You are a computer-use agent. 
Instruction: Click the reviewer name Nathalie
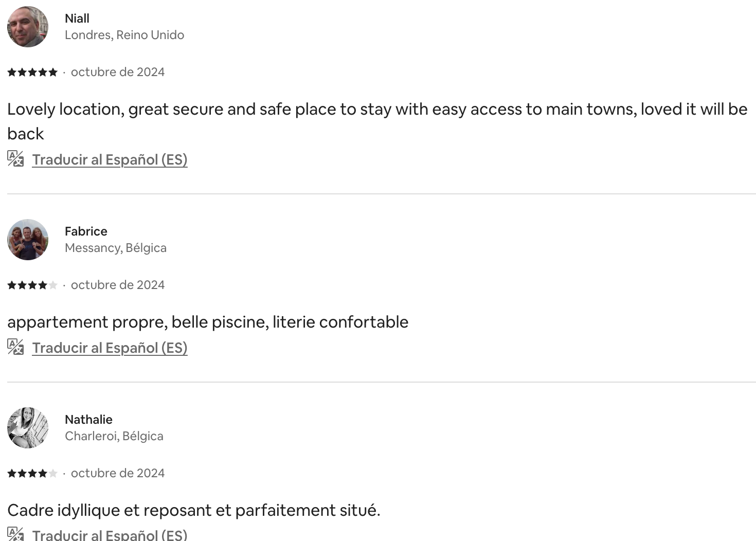pos(88,420)
